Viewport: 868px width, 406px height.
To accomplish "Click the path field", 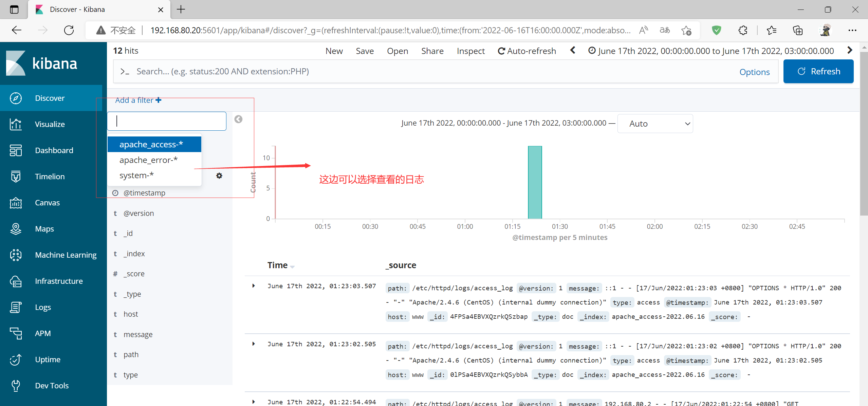I will 131,354.
